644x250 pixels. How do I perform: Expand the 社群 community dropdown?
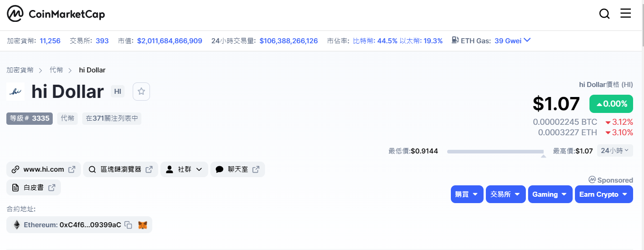click(184, 169)
